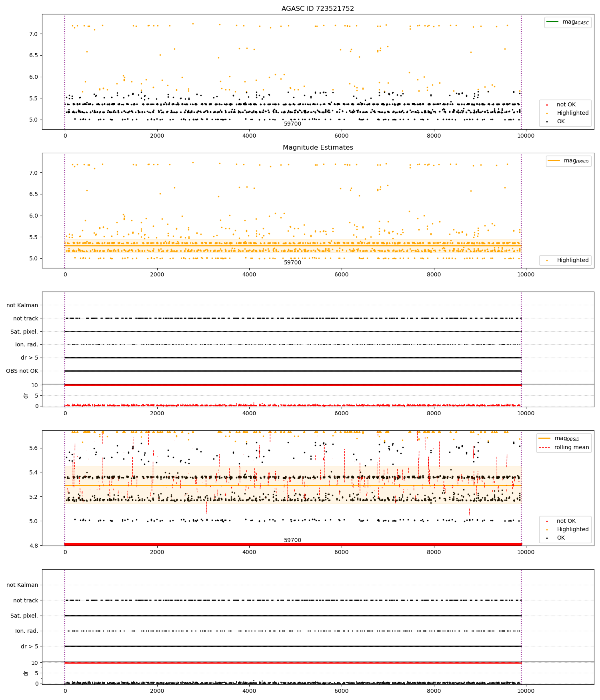600x700 pixels.
Task: Click '59700' annotation in Magnitude Estimates plot
Action: click(x=292, y=262)
